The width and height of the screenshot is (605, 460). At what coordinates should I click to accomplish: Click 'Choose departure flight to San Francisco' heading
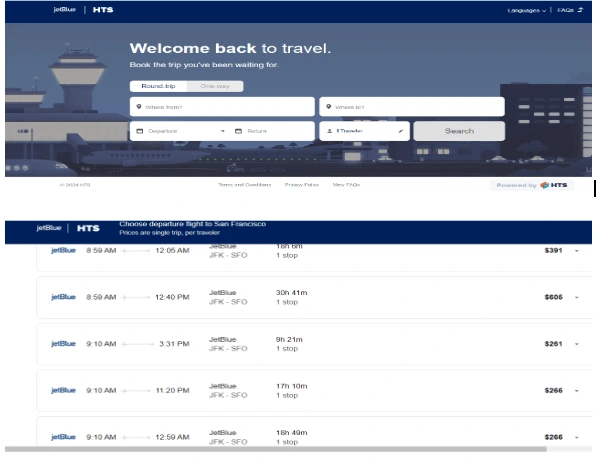(192, 224)
